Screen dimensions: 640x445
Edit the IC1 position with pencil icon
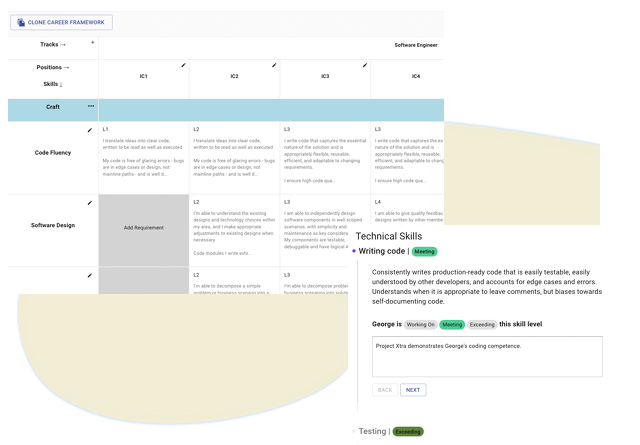183,66
